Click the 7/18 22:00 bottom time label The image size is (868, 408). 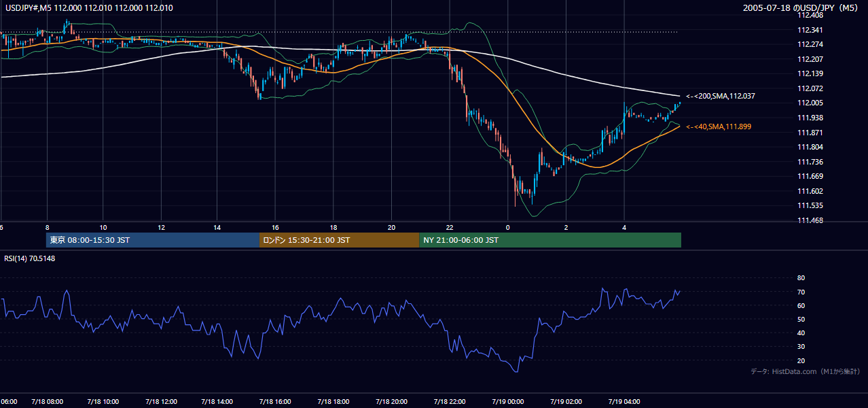click(x=450, y=401)
